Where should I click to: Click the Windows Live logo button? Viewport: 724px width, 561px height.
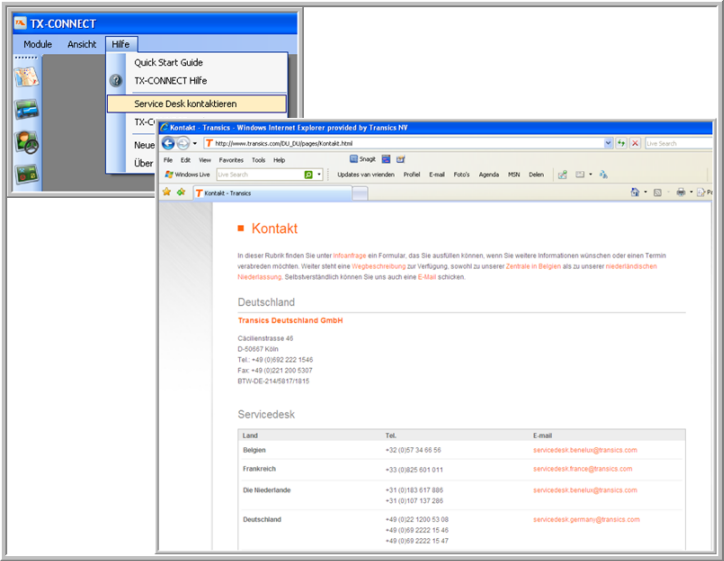point(187,175)
